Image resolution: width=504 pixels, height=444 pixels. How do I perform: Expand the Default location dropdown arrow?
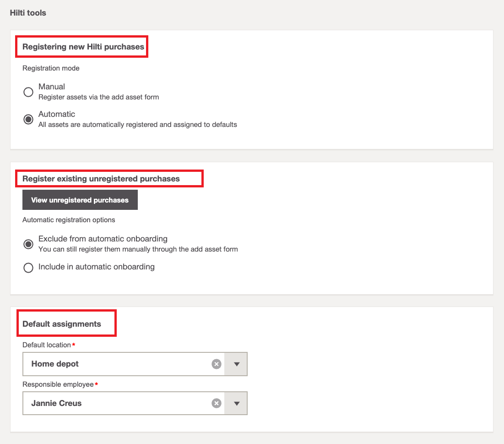[236, 364]
